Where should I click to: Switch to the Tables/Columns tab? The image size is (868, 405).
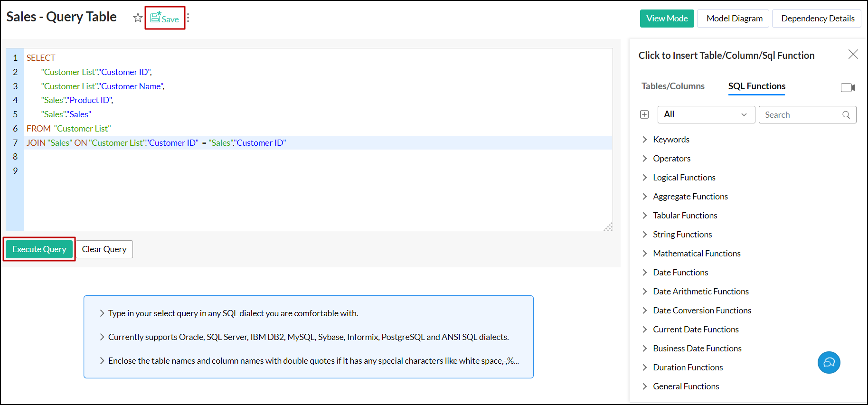click(x=673, y=86)
